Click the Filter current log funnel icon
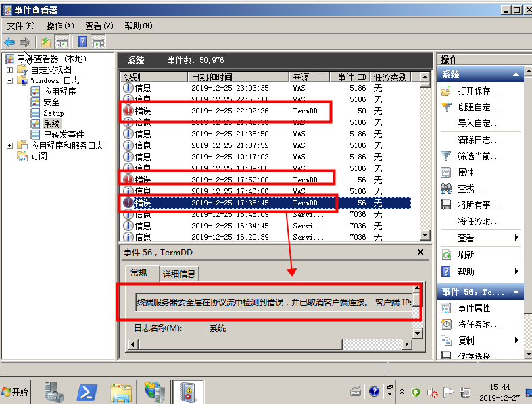The height and width of the screenshot is (404, 532). point(446,156)
